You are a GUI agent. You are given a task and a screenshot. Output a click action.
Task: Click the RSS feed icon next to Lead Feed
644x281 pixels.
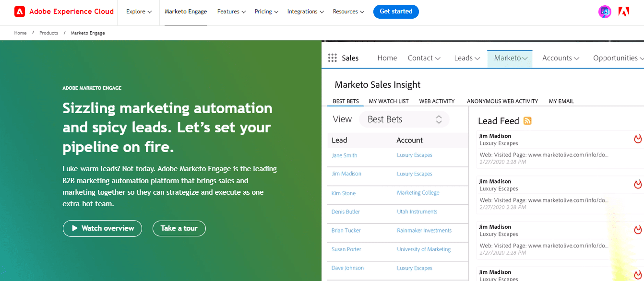[x=527, y=121]
